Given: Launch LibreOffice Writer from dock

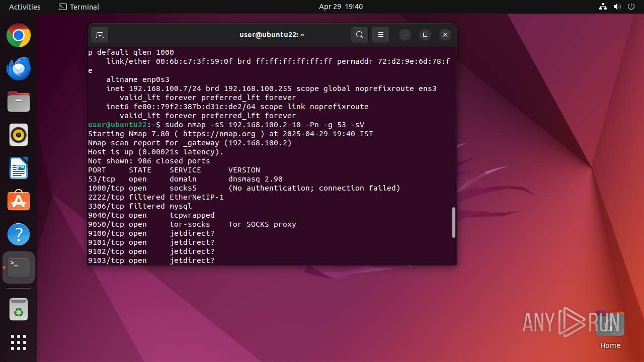Looking at the screenshot, I should (x=19, y=168).
